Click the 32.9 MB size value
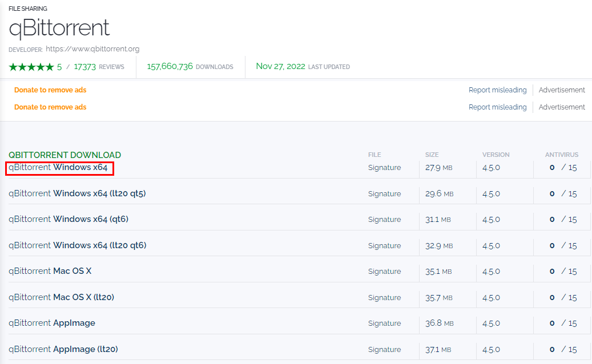Screen dimensions: 592x364 point(439,246)
